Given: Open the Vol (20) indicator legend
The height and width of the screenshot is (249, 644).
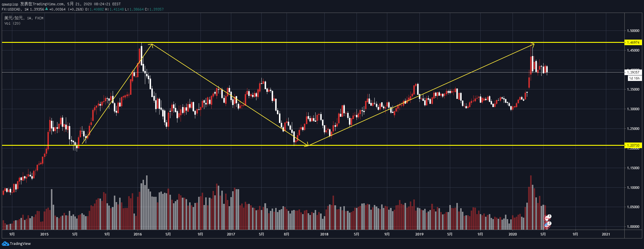Looking at the screenshot, I should [12, 23].
